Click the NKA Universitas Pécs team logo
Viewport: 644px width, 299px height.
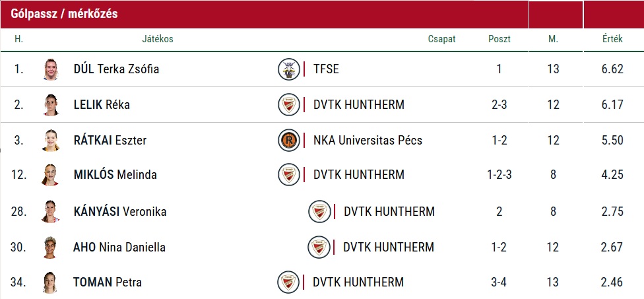click(x=288, y=140)
